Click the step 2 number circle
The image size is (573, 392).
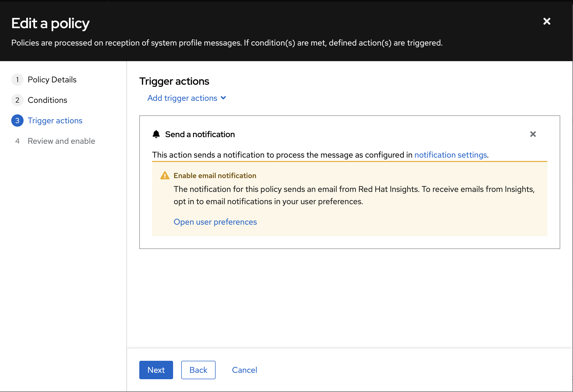pyautogui.click(x=17, y=100)
